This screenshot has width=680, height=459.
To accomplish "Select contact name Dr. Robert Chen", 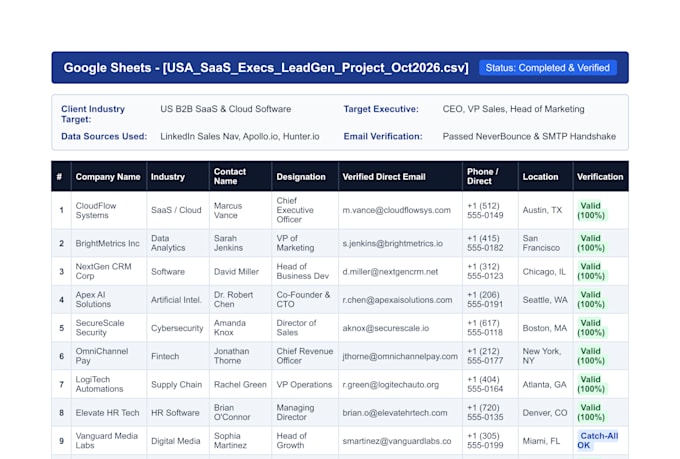I will 233,299.
